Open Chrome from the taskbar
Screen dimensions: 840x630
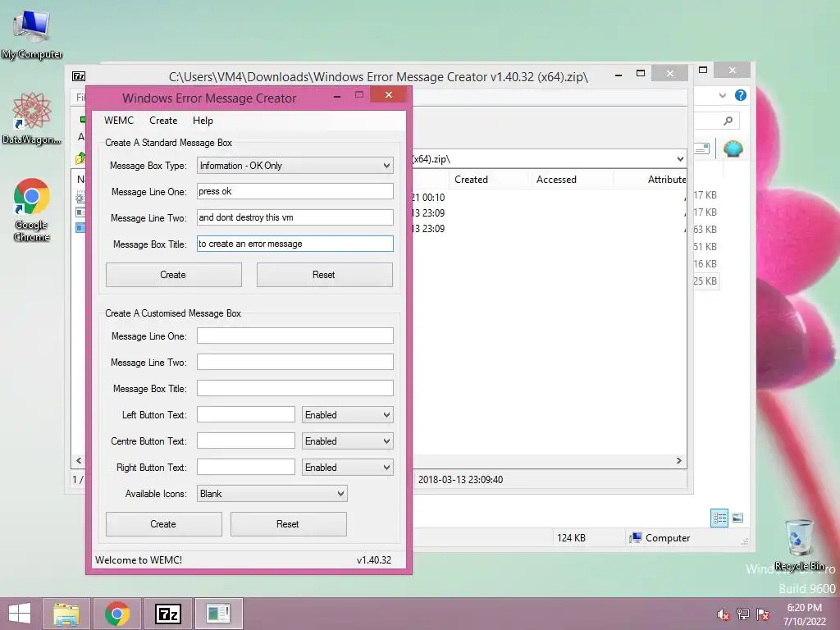point(116,614)
